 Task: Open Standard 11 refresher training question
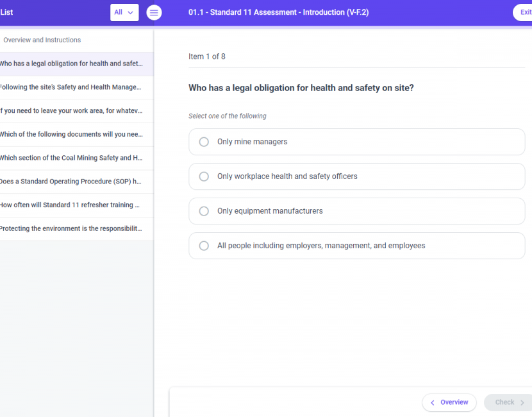(77, 205)
